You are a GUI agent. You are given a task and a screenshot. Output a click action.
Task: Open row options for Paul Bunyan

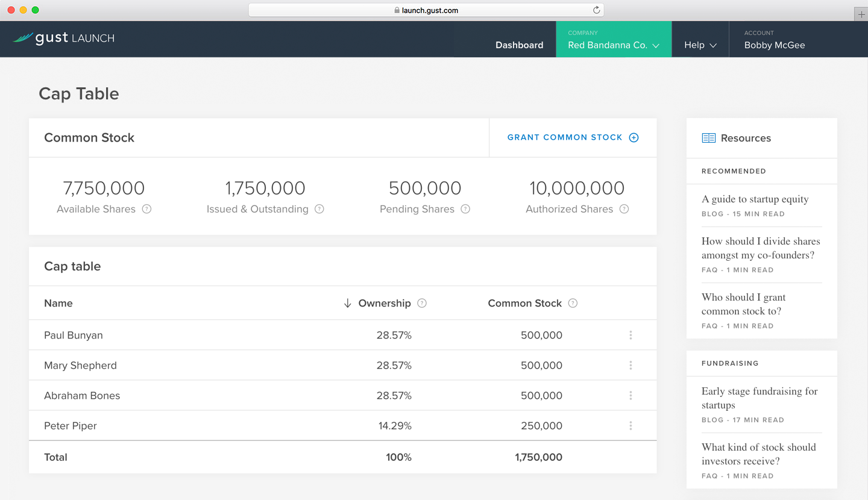click(x=631, y=335)
